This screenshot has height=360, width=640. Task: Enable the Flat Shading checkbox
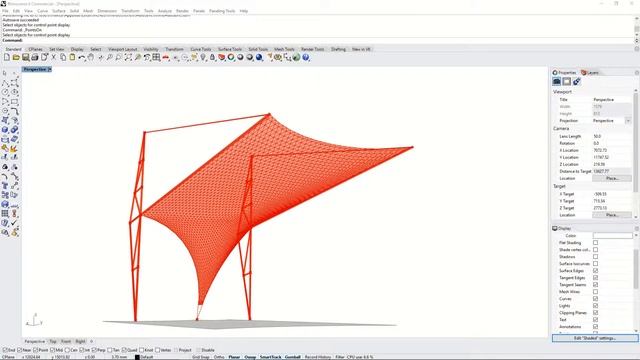tap(596, 243)
